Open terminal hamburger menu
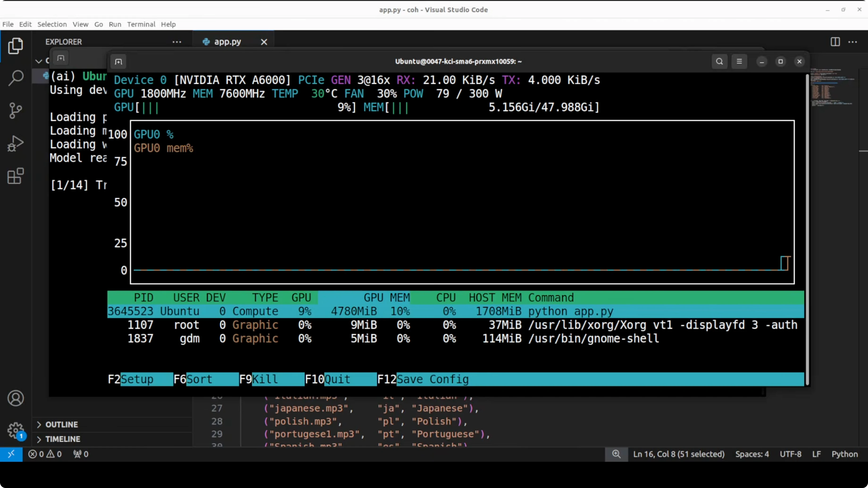Image resolution: width=868 pixels, height=488 pixels. (x=739, y=61)
